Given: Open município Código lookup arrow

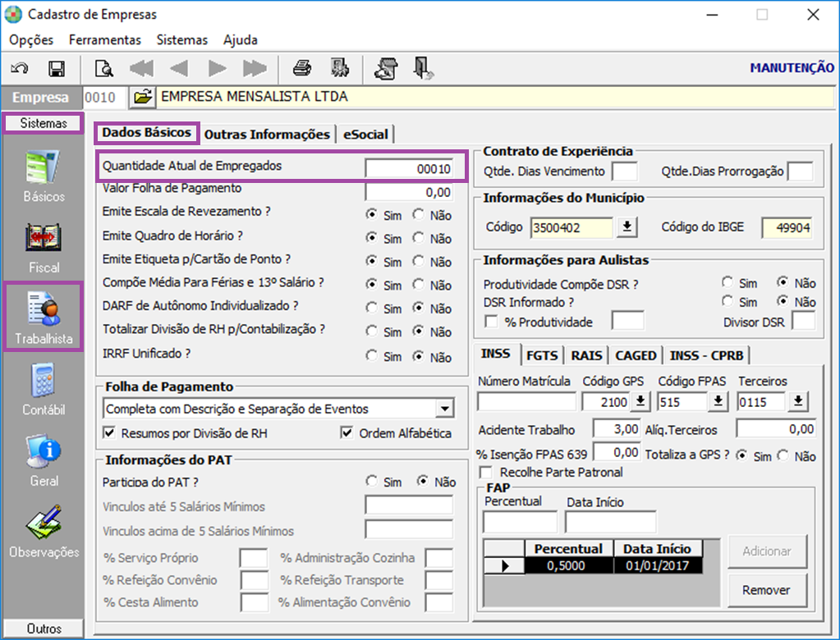Looking at the screenshot, I should click(627, 227).
